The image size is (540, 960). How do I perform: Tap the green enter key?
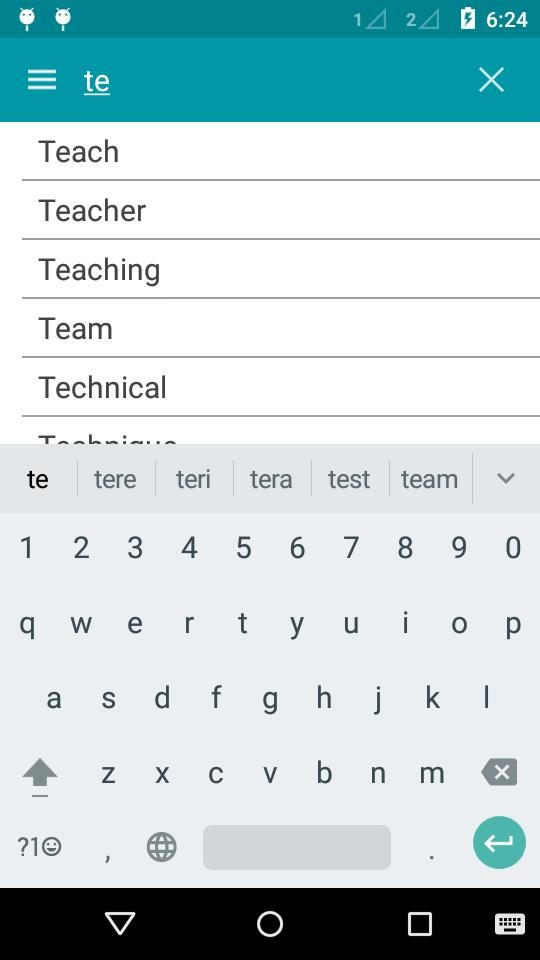pyautogui.click(x=499, y=842)
